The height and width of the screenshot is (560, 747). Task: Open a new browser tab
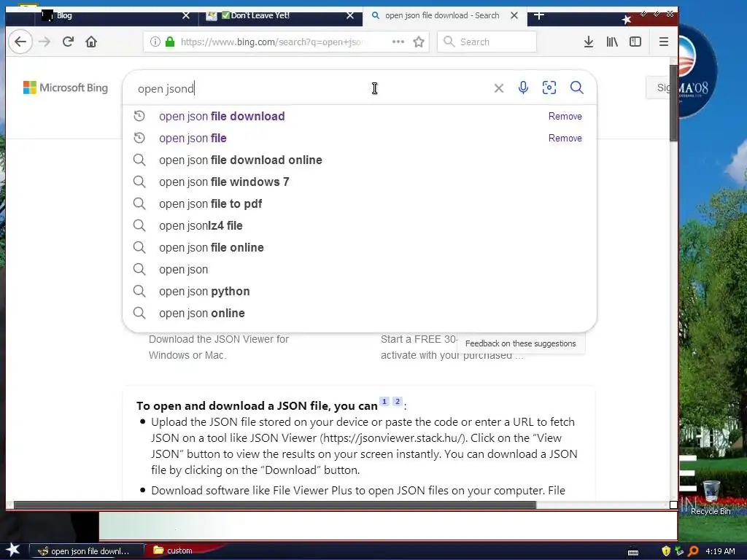[x=539, y=16]
